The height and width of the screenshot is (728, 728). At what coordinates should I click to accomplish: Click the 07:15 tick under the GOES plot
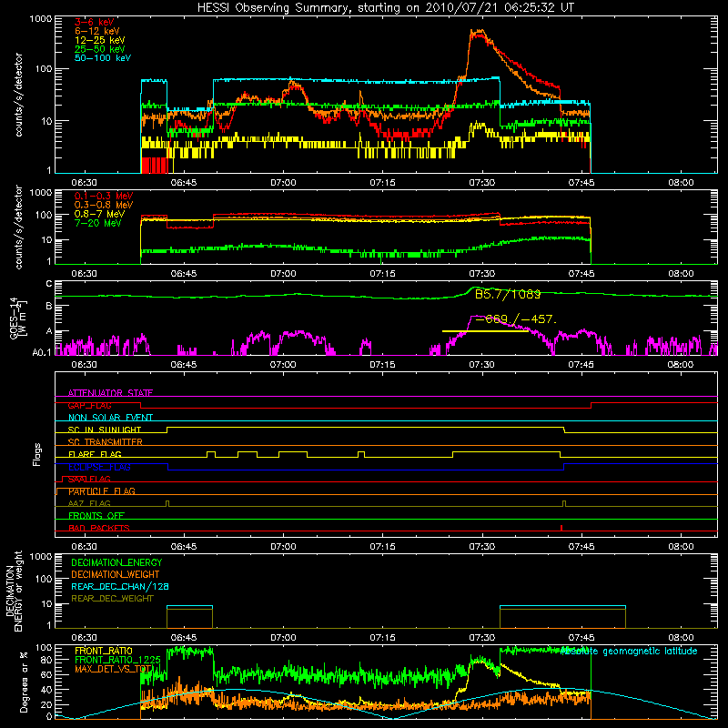pos(382,365)
